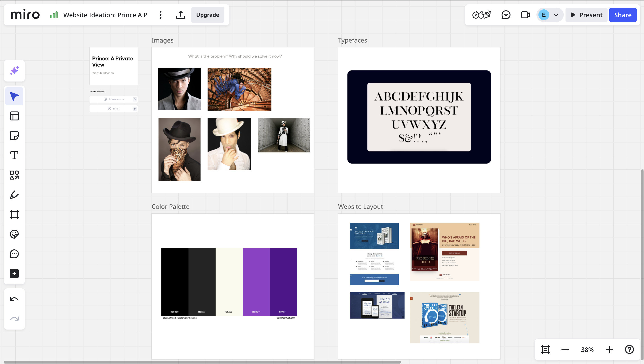This screenshot has width=644, height=364.
Task: Open the Miro AI sparkle tool
Action: pyautogui.click(x=14, y=71)
